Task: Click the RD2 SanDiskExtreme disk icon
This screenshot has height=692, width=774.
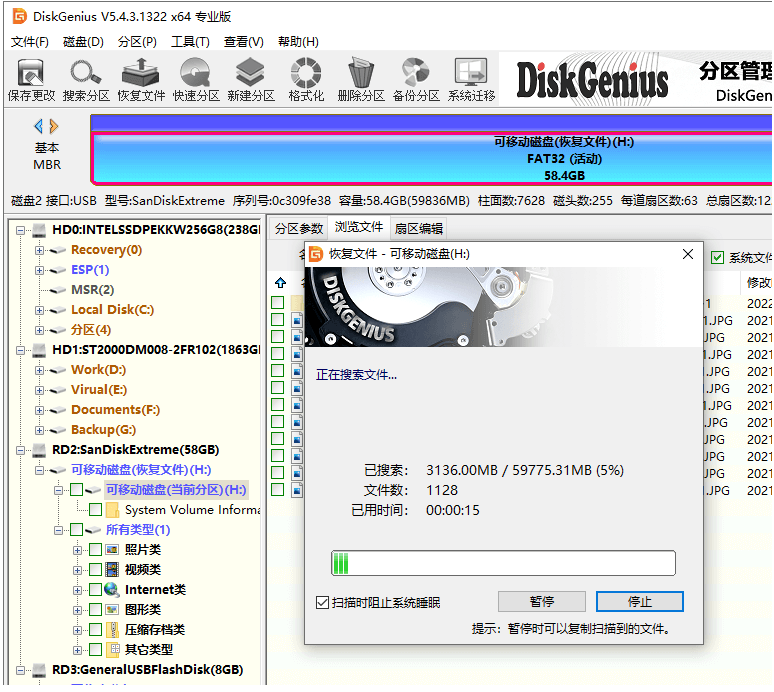Action: [39, 450]
